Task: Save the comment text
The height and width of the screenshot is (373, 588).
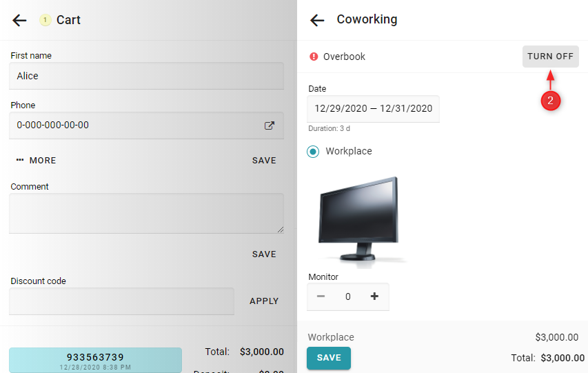Action: point(264,254)
